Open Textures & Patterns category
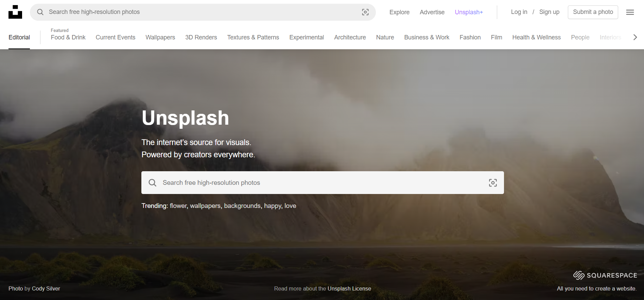The height and width of the screenshot is (300, 644). tap(253, 37)
